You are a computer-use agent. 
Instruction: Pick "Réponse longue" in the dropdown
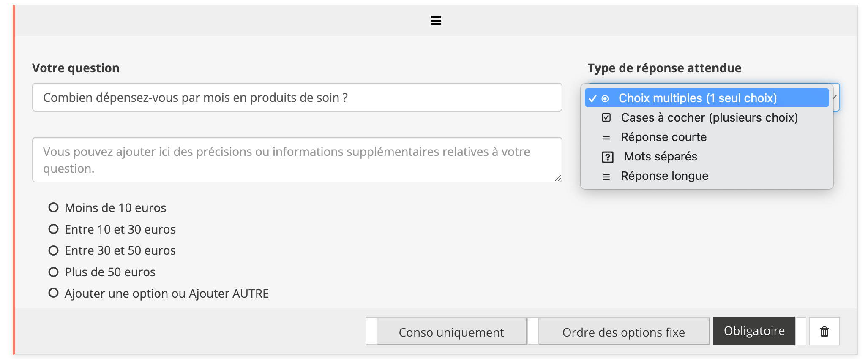(664, 176)
